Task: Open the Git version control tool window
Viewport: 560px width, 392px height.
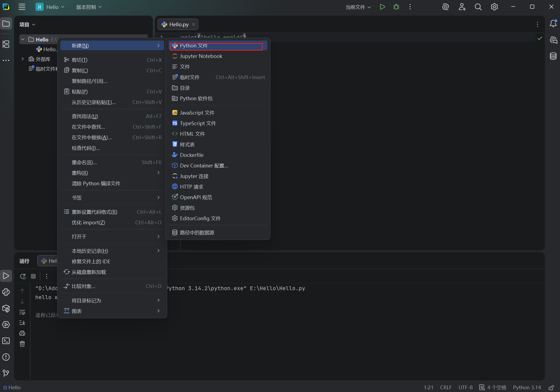Action: tap(6, 373)
